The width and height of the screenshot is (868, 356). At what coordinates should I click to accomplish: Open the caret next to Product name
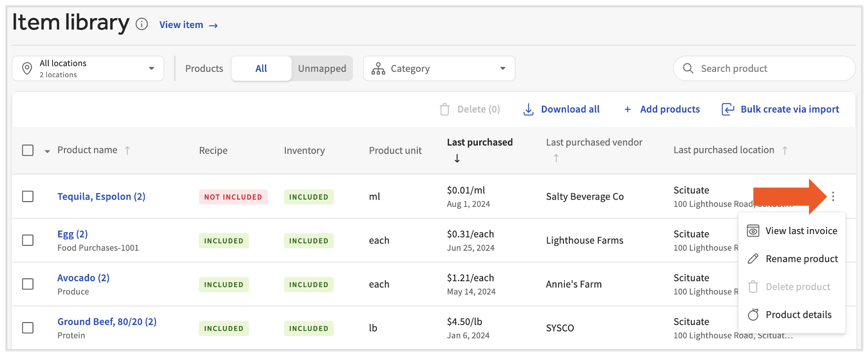pos(47,151)
